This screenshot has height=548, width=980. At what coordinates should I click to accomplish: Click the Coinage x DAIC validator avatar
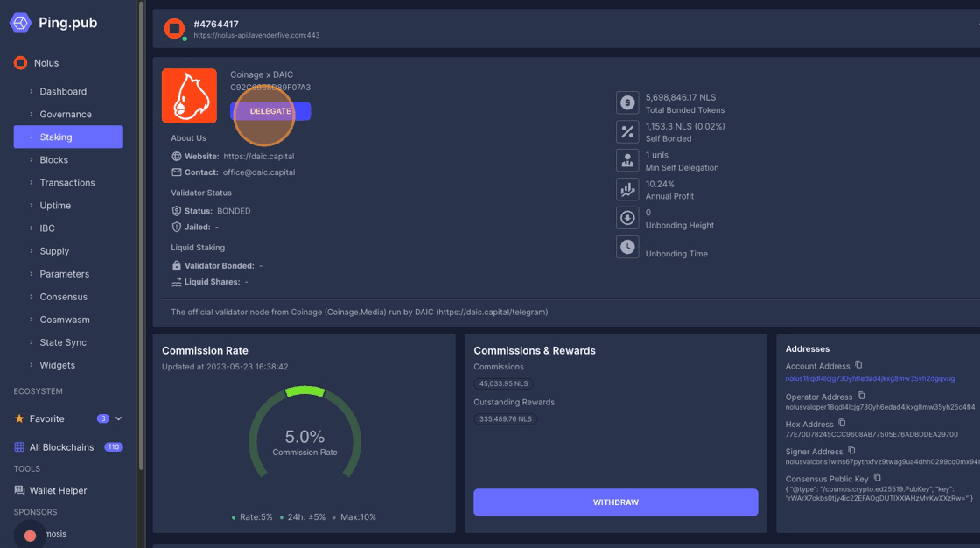(189, 95)
